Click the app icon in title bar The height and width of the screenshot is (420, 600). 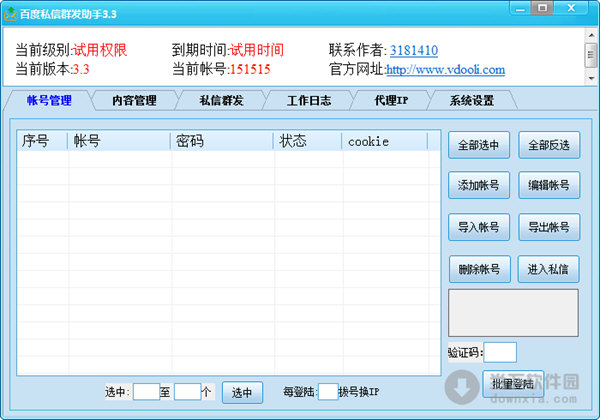pos(11,14)
